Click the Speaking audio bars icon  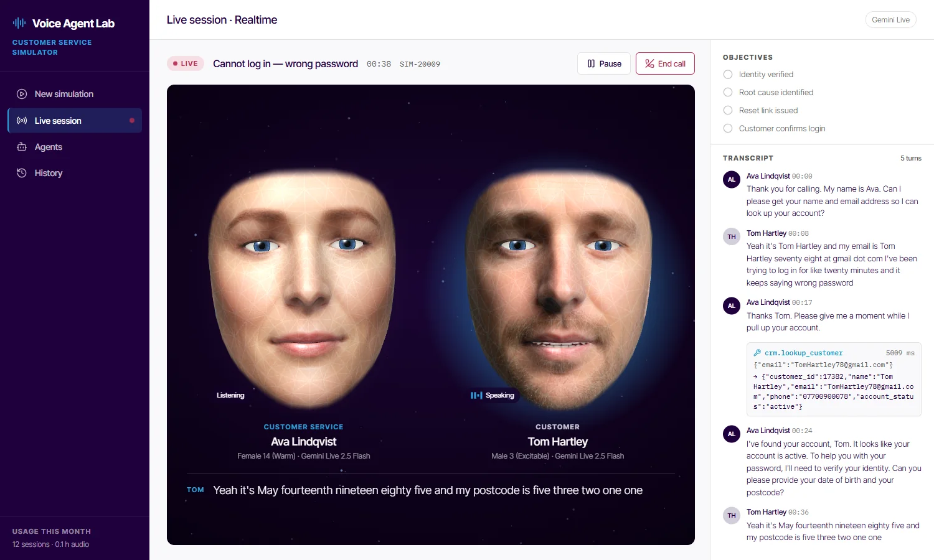click(x=476, y=396)
